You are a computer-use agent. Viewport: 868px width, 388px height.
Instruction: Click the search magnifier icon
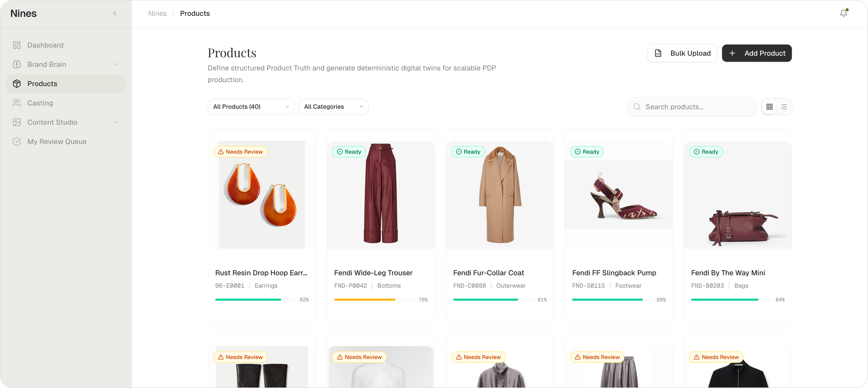click(637, 107)
